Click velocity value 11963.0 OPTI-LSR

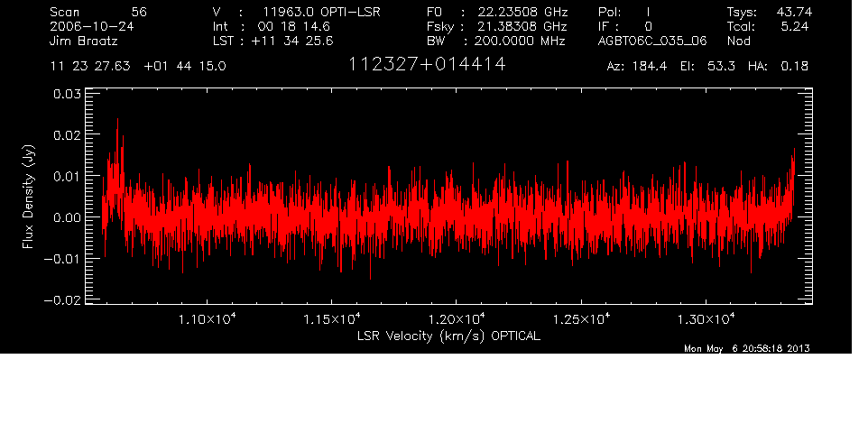tap(321, 12)
